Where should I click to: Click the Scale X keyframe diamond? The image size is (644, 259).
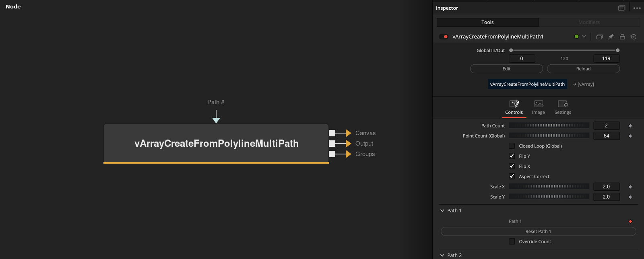630,187
